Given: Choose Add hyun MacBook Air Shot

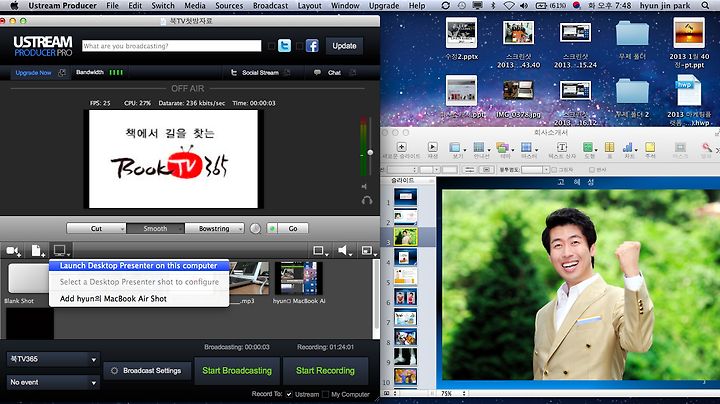Looking at the screenshot, I should click(x=139, y=298).
